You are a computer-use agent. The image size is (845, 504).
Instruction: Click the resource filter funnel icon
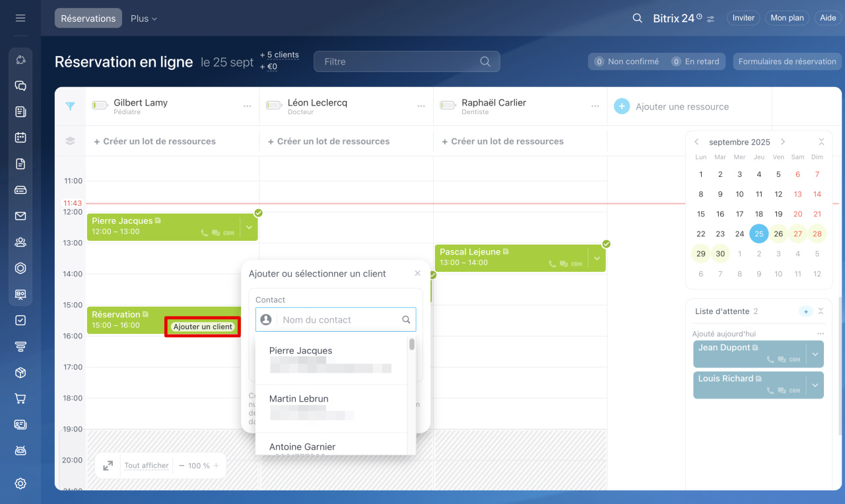point(71,106)
